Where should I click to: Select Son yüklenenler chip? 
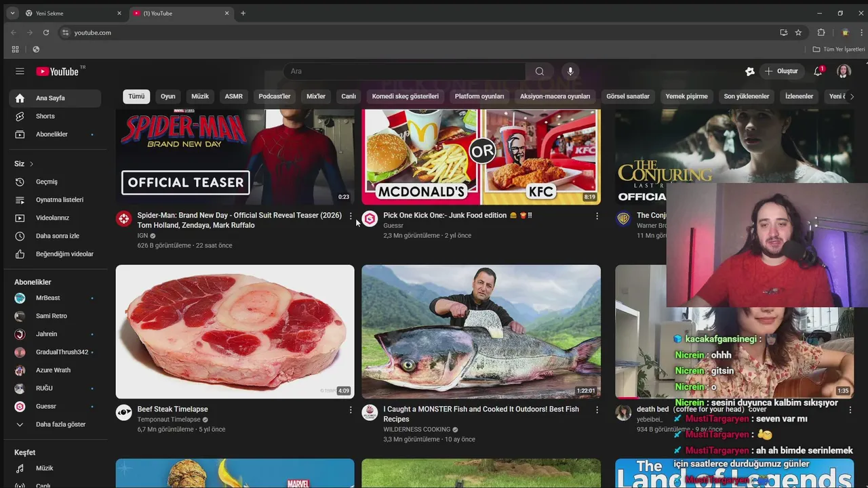click(747, 96)
